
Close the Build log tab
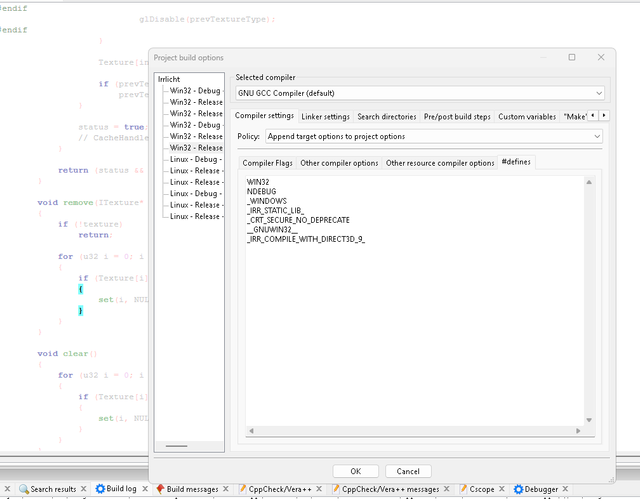145,489
